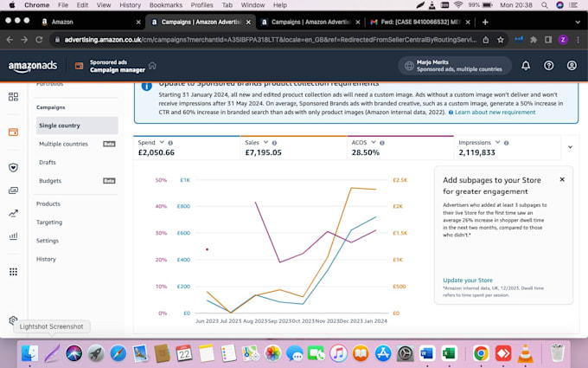Click the address bar URL field
The width and height of the screenshot is (588, 368).
(270, 40)
